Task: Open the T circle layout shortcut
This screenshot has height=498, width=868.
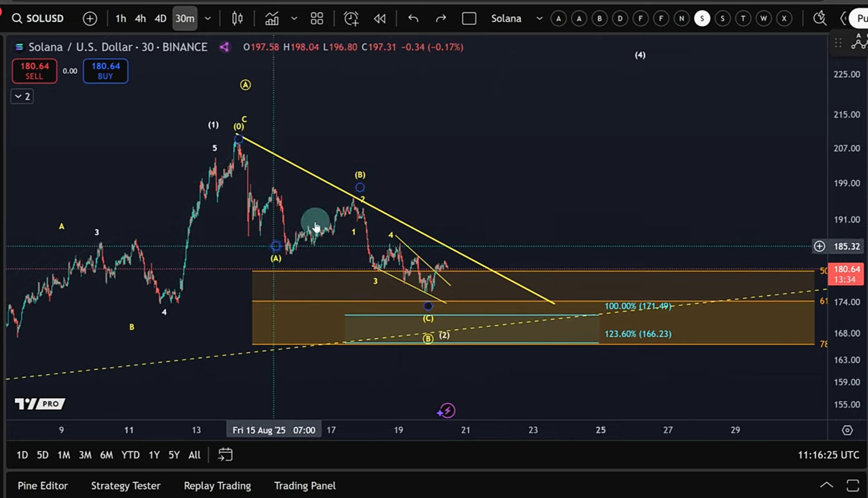Action: tap(743, 18)
